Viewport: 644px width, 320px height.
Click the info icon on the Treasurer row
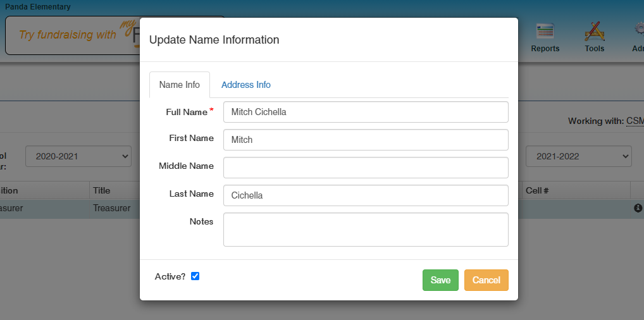click(x=638, y=208)
